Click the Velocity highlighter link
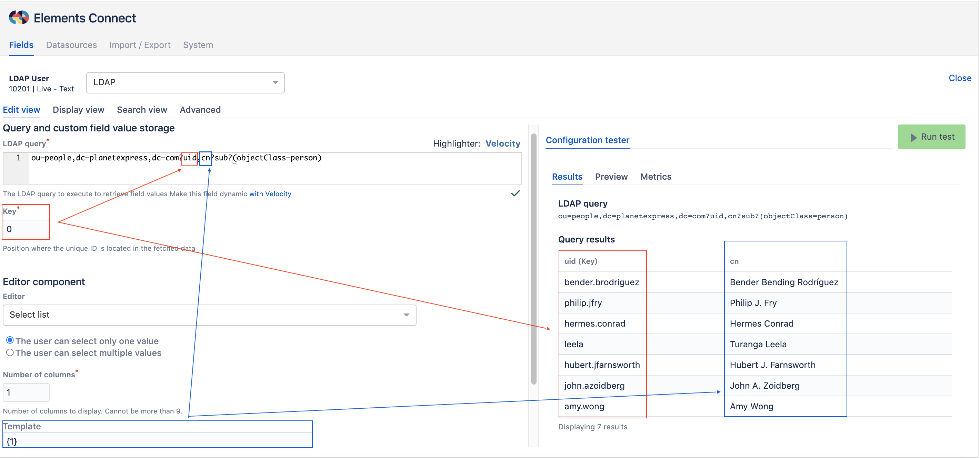Viewport: 980px width, 458px height. [x=503, y=143]
